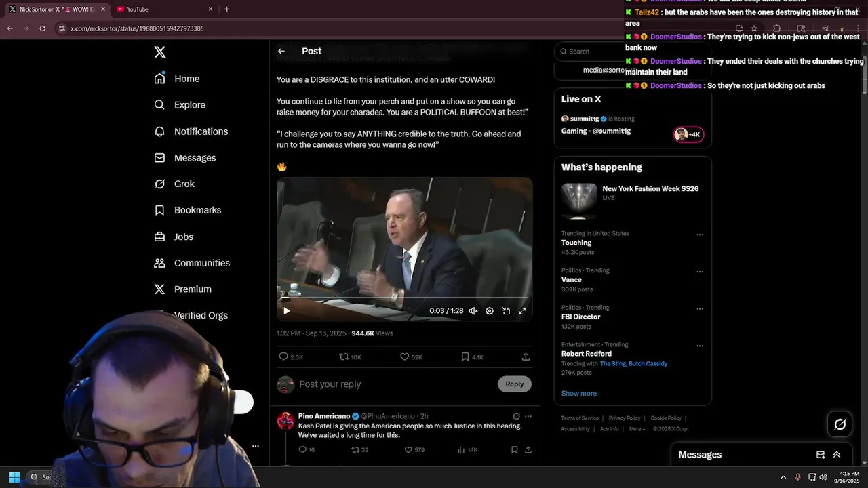Open a new browser tab

(226, 9)
